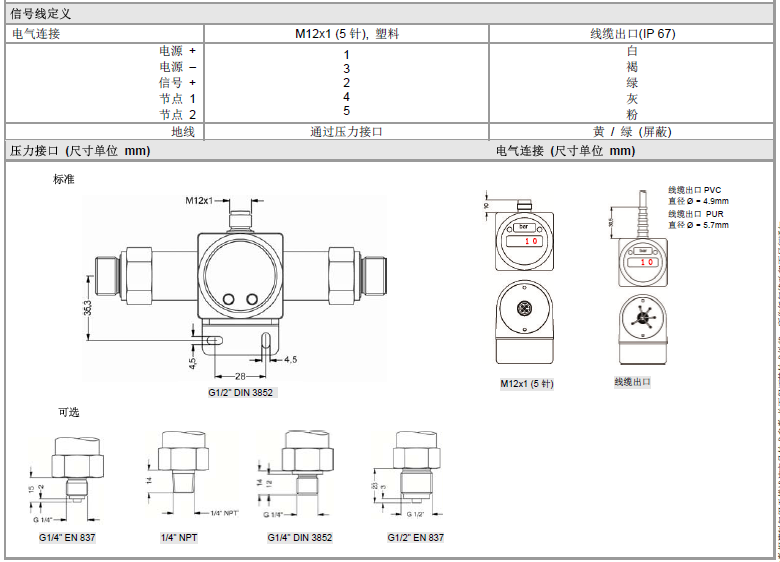780x562 pixels.
Task: Select the 电源 + row label
Action: point(178,51)
